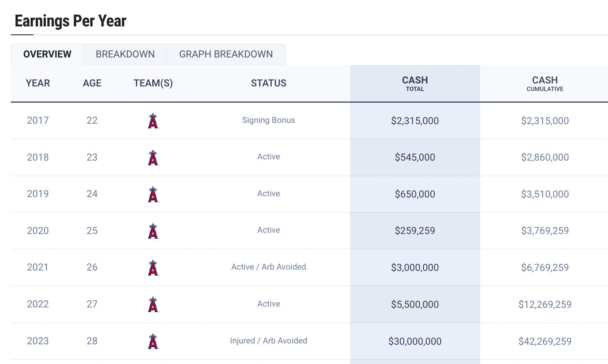The height and width of the screenshot is (364, 608).
Task: Click the Injured / Arb Avoided status
Action: click(268, 341)
